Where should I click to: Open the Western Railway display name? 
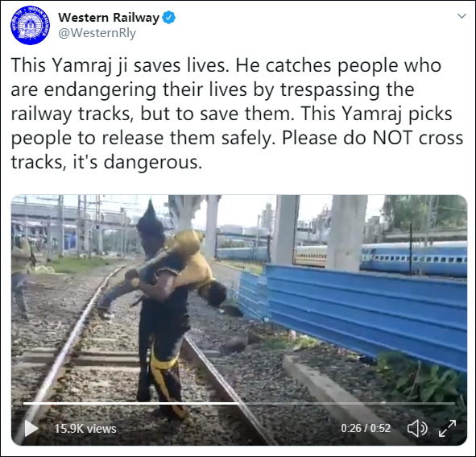(109, 17)
